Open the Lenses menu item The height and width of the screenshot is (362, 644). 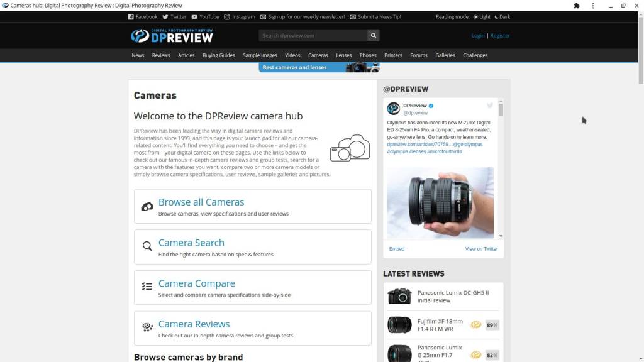coord(344,55)
